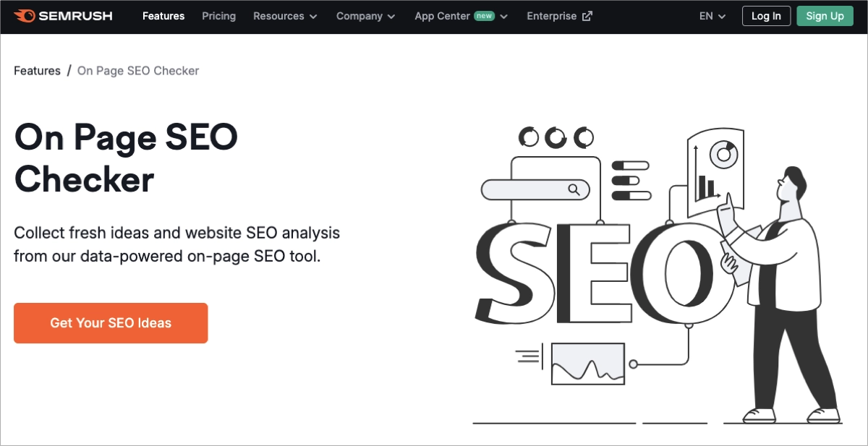Viewport: 868px width, 446px height.
Task: Select Features in the navigation bar
Action: pyautogui.click(x=163, y=16)
